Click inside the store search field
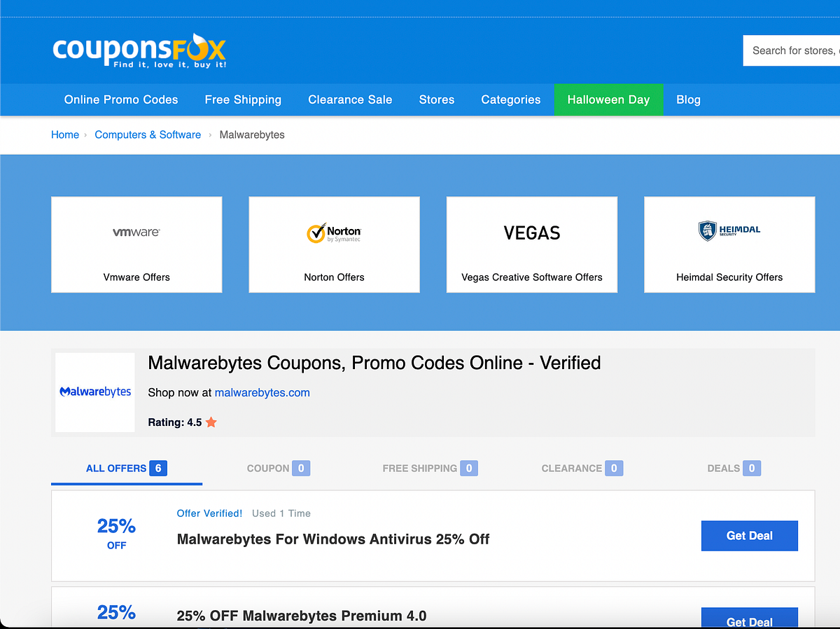 tap(798, 50)
